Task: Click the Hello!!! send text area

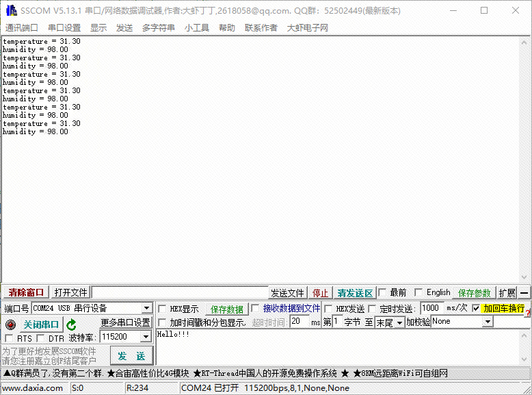Action: coord(337,347)
